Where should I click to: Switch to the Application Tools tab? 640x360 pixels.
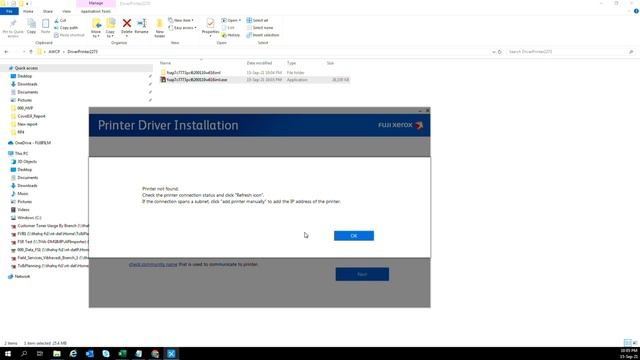[96, 11]
